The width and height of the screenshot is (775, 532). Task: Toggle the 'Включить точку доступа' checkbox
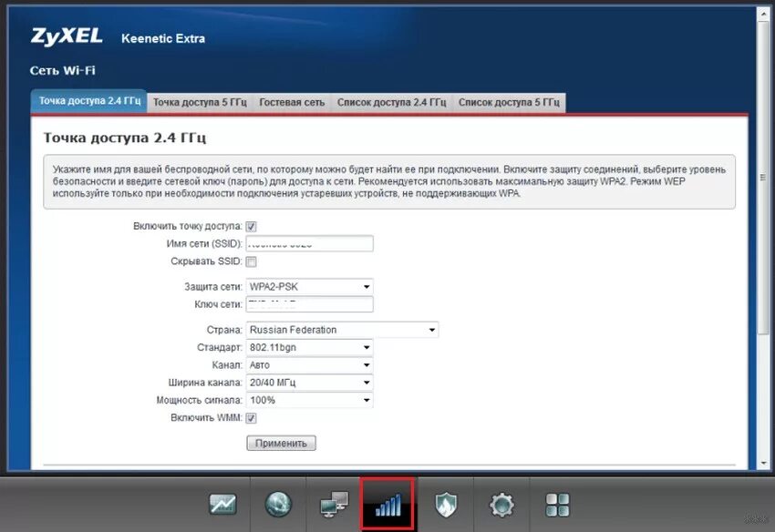(251, 226)
